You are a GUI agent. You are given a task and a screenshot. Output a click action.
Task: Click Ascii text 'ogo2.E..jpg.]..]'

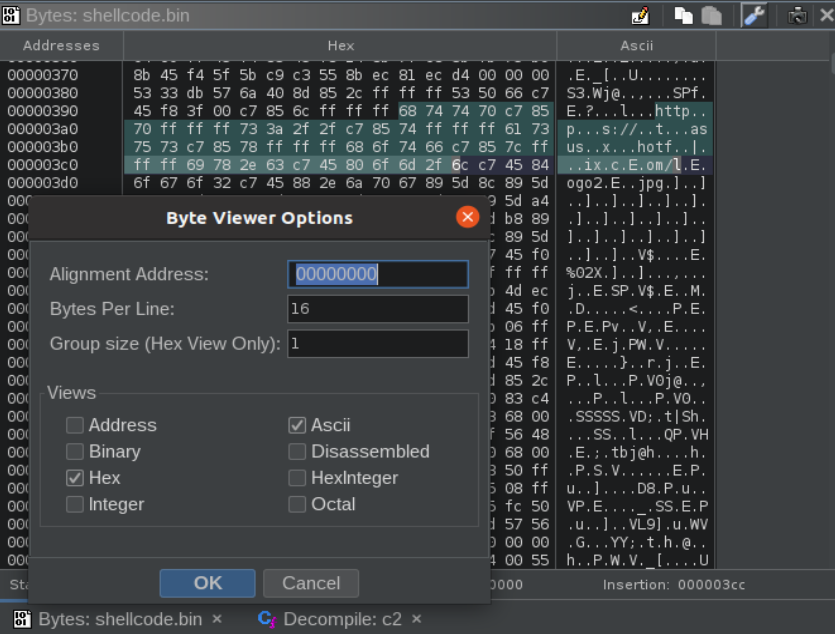636,183
